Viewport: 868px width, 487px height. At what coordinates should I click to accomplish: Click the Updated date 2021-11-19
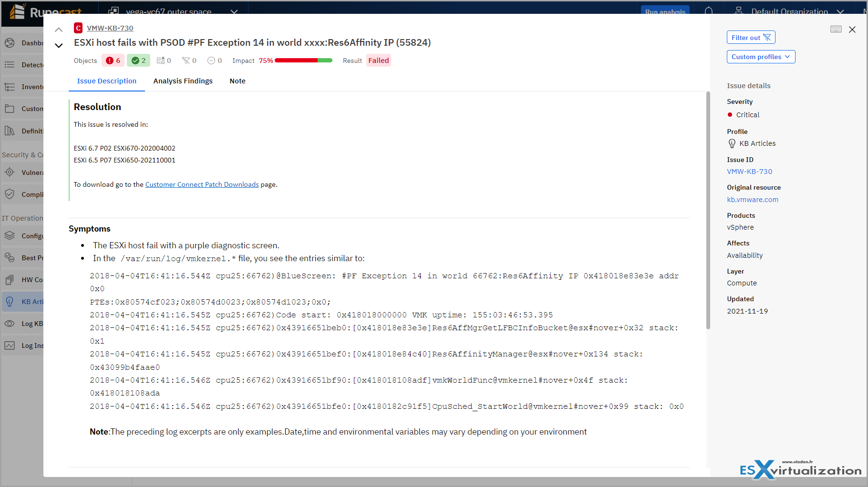[747, 311]
